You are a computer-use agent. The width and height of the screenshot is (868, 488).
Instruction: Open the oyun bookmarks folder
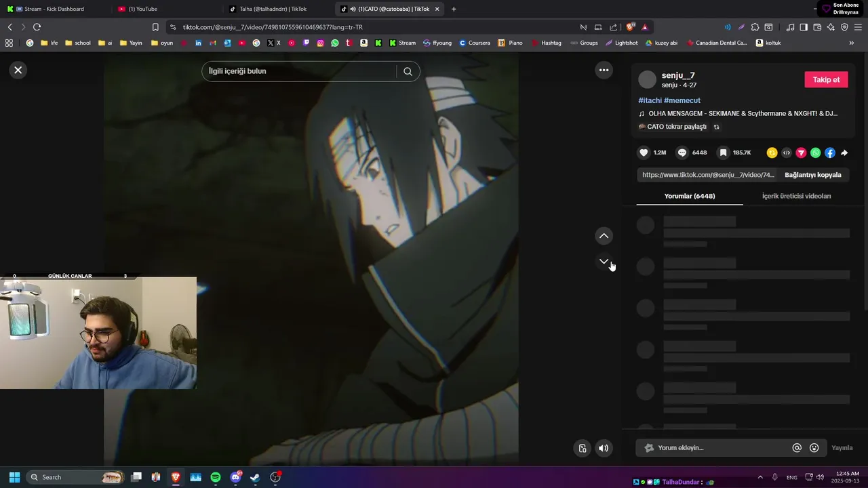click(x=162, y=43)
